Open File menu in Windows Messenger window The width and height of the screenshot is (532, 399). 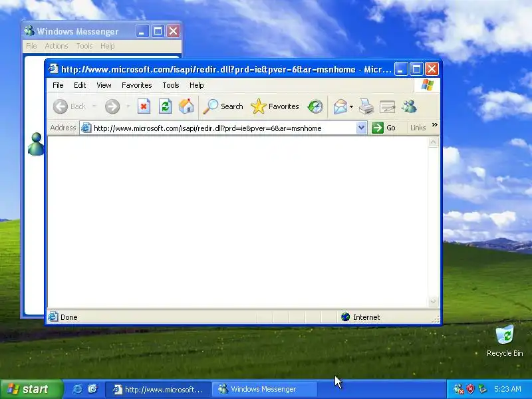(x=31, y=46)
